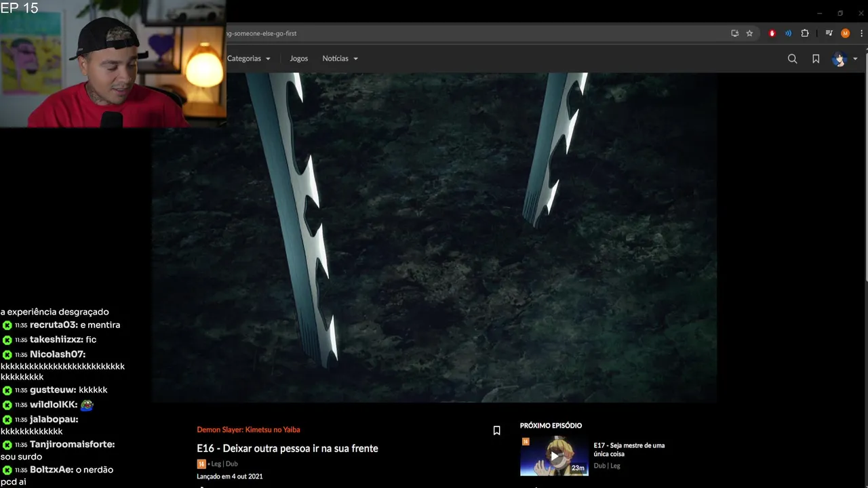Click chat username BoltzxAe
This screenshot has width=868, height=488.
click(52, 470)
